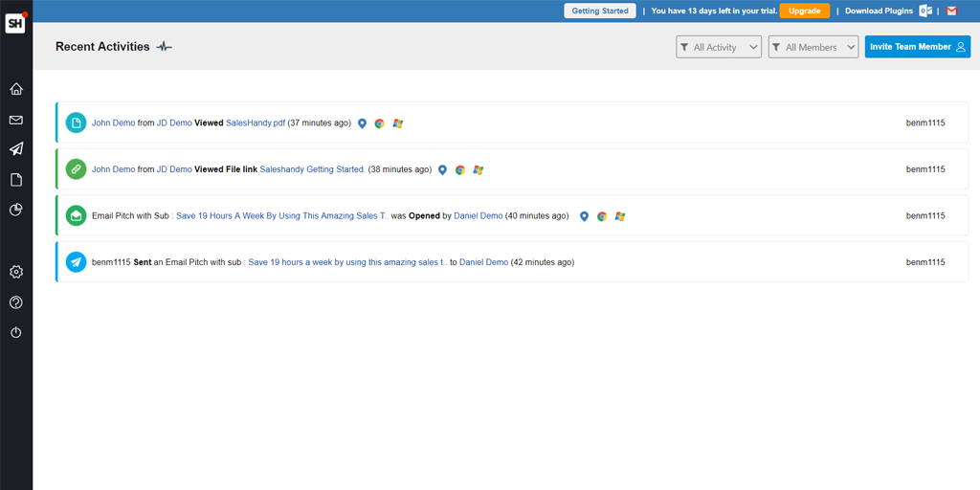Click Windows icon in Viewed File link row
Screen dimensions: 980x490
pyautogui.click(x=479, y=170)
